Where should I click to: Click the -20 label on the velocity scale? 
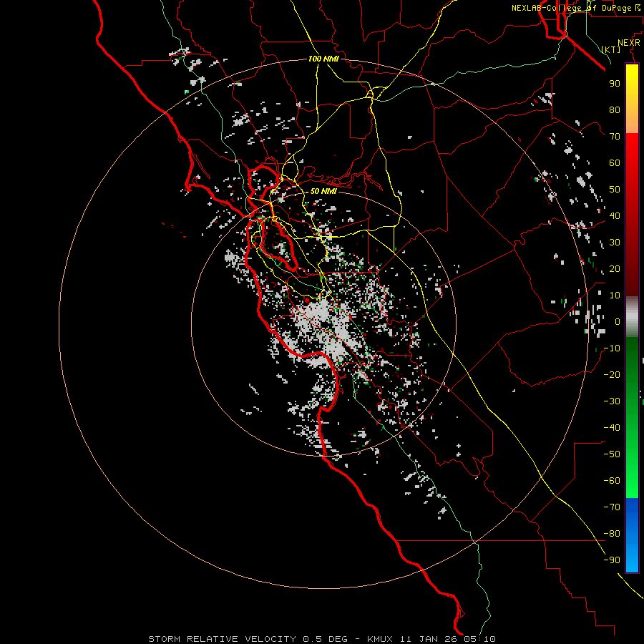click(x=612, y=375)
